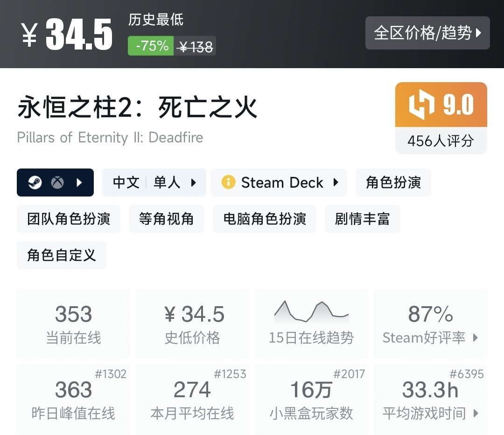Expand the platform list arrow
504x435 pixels.
(x=79, y=182)
